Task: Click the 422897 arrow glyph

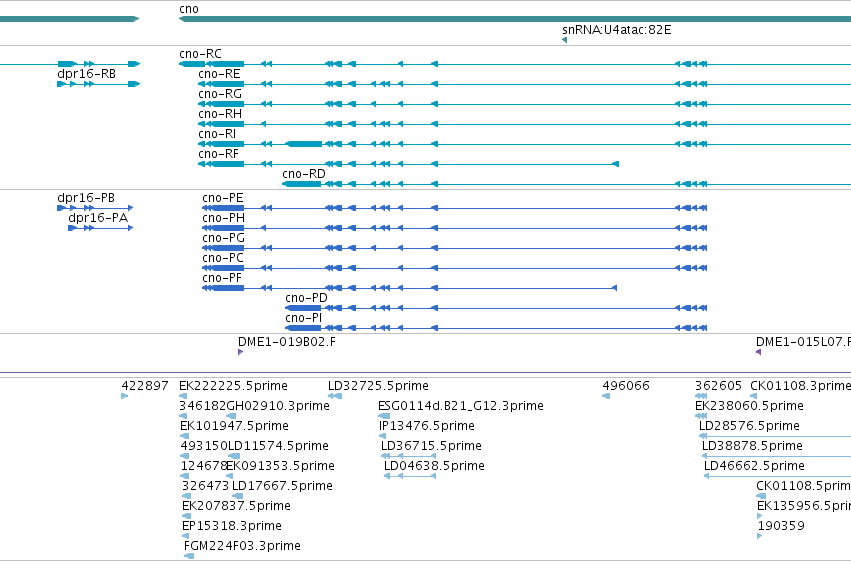Action: (x=125, y=396)
